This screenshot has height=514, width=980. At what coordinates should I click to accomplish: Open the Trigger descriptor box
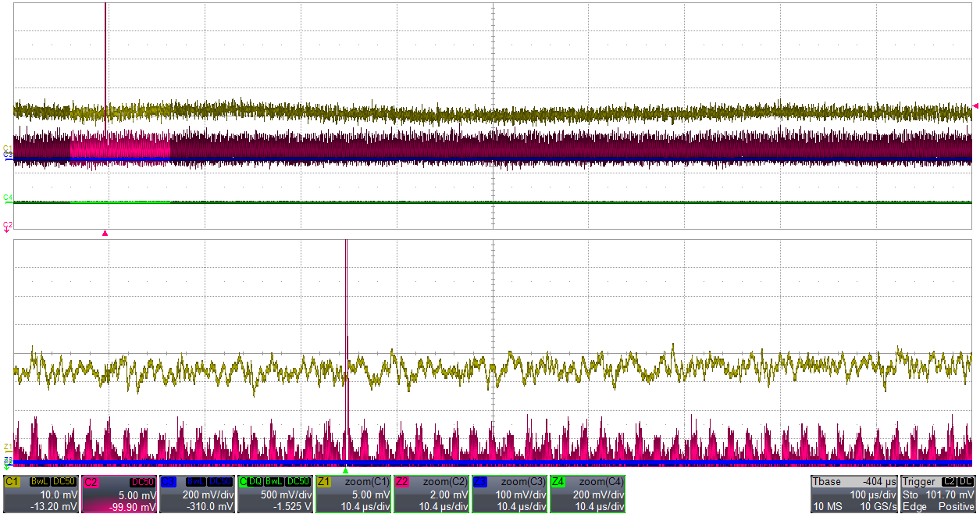939,494
